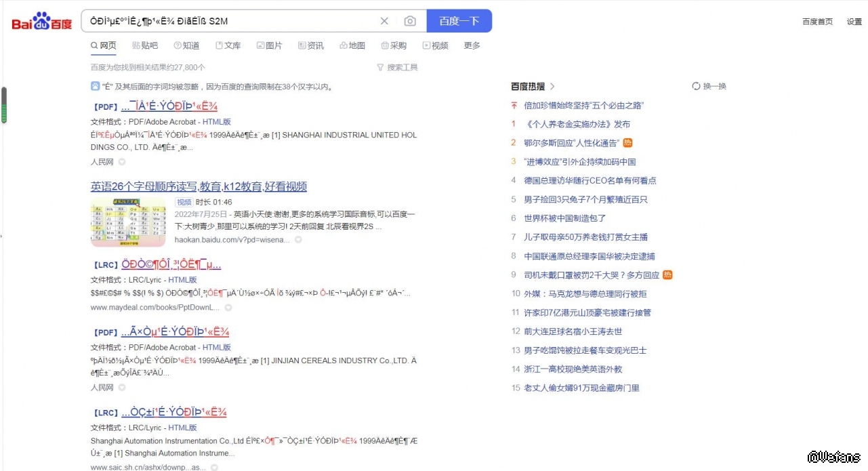This screenshot has height=471, width=868.
Task: Click small arrow icon next to 人民网
Action: (122, 162)
